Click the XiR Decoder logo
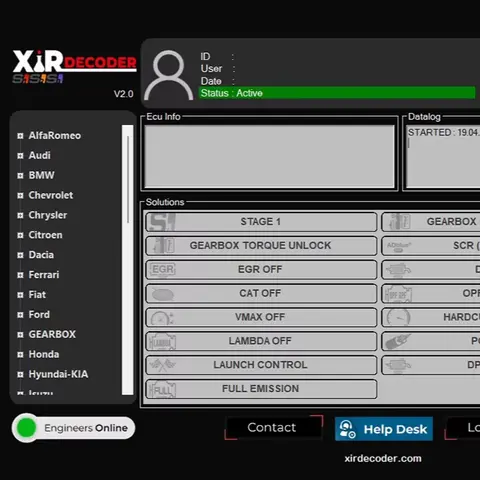Viewport: 480px width, 480px height. [75, 67]
